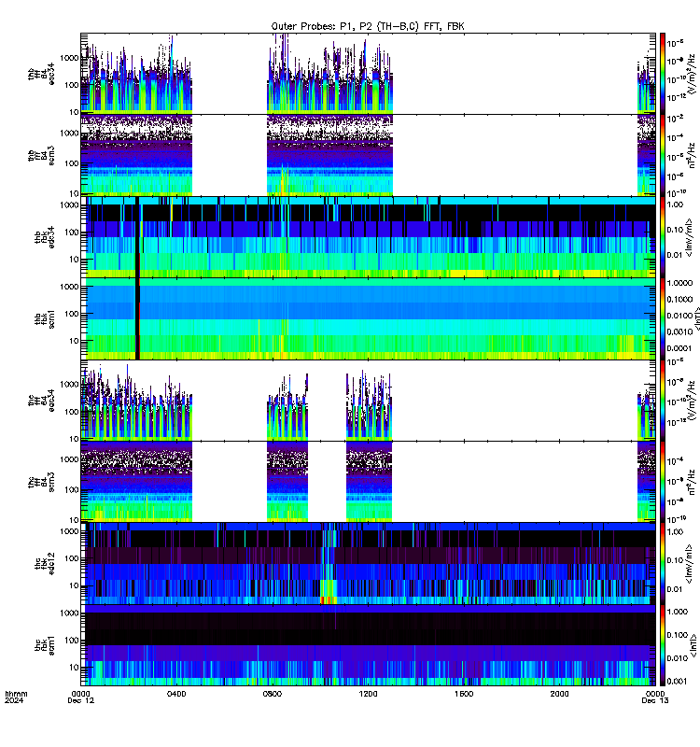Click the 'Dec 12' date label
Viewport: 700px width, 747px height.
(x=81, y=700)
